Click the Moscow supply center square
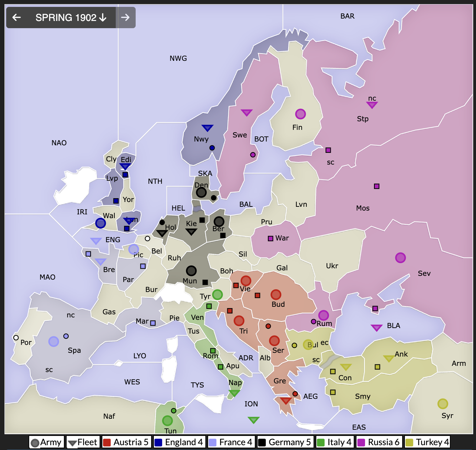The height and width of the screenshot is (450, 476). pyautogui.click(x=377, y=186)
